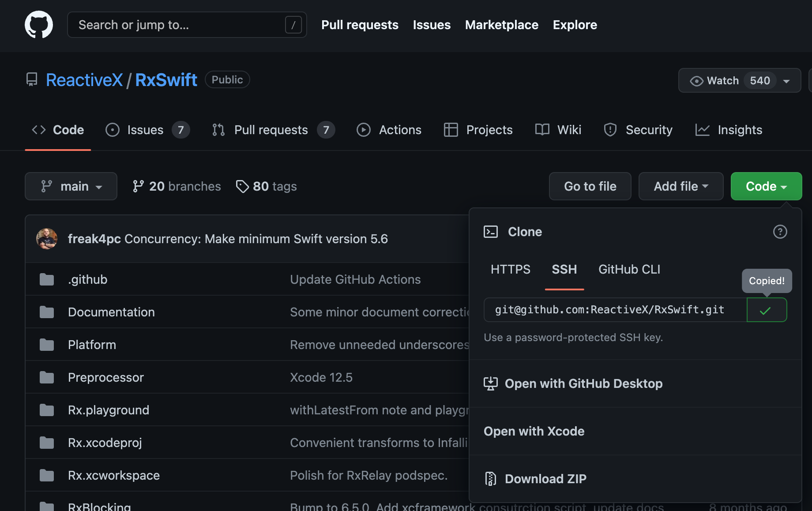The image size is (812, 511).
Task: Open the repository Pull requests tab
Action: click(x=273, y=130)
